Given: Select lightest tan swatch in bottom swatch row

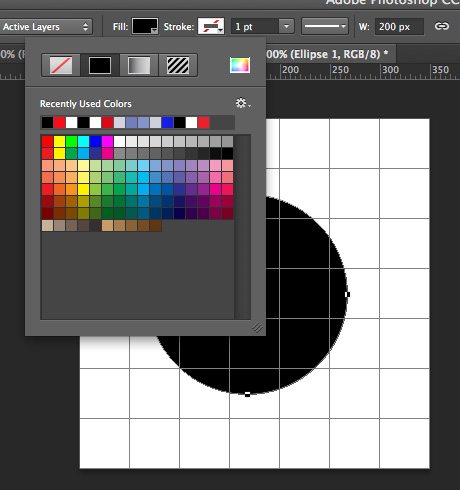Looking at the screenshot, I should tap(47, 226).
